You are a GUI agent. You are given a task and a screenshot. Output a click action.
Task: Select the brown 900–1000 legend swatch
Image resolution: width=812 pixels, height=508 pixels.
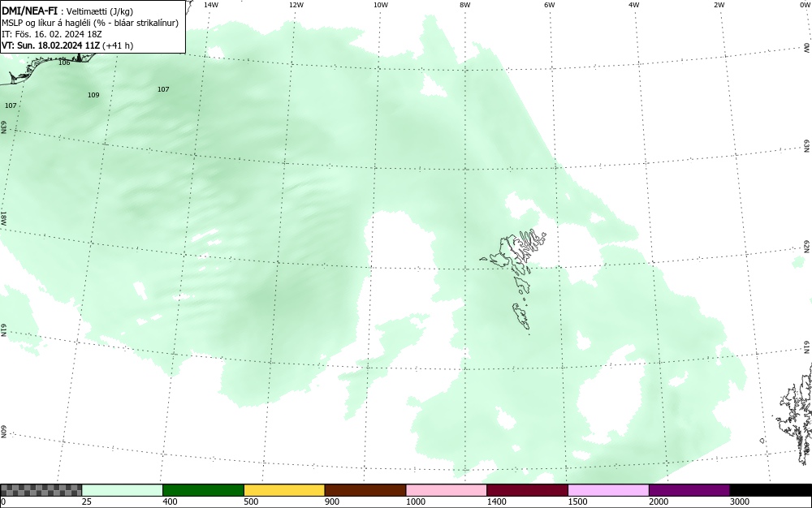[x=365, y=490]
